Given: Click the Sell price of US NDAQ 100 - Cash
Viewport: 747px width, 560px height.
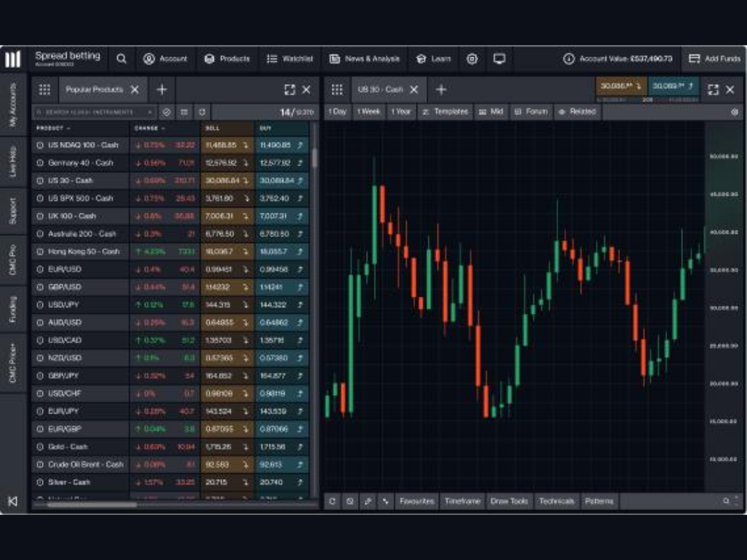Looking at the screenshot, I should [x=227, y=145].
